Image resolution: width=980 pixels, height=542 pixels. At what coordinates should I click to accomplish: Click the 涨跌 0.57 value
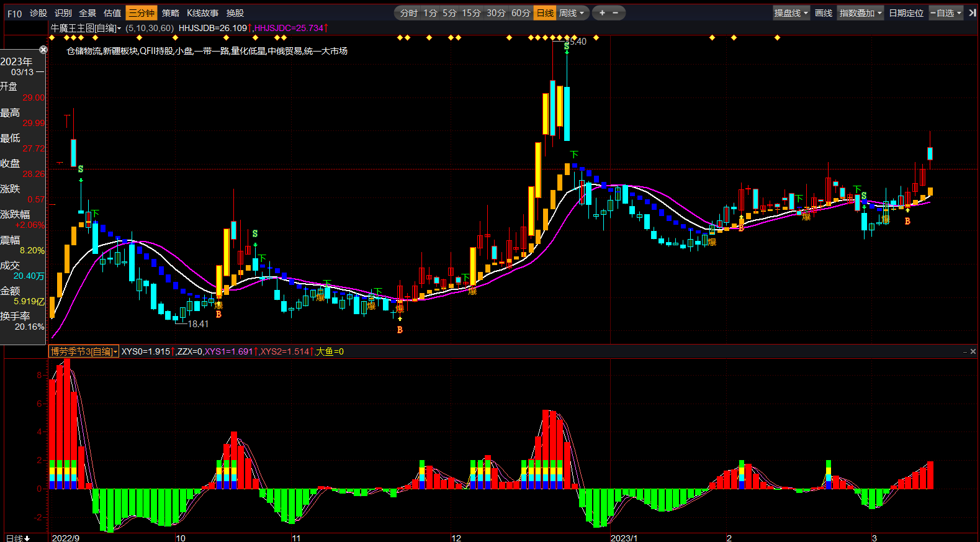(36, 199)
